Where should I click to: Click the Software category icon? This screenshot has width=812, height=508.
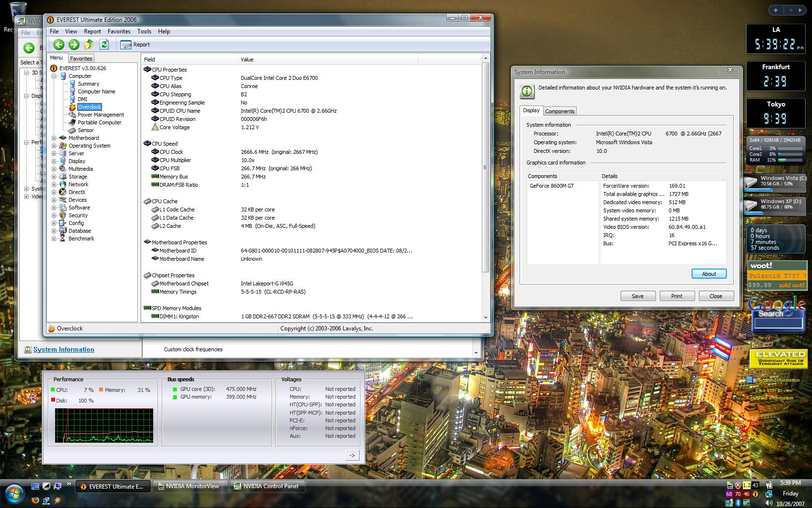coord(63,208)
